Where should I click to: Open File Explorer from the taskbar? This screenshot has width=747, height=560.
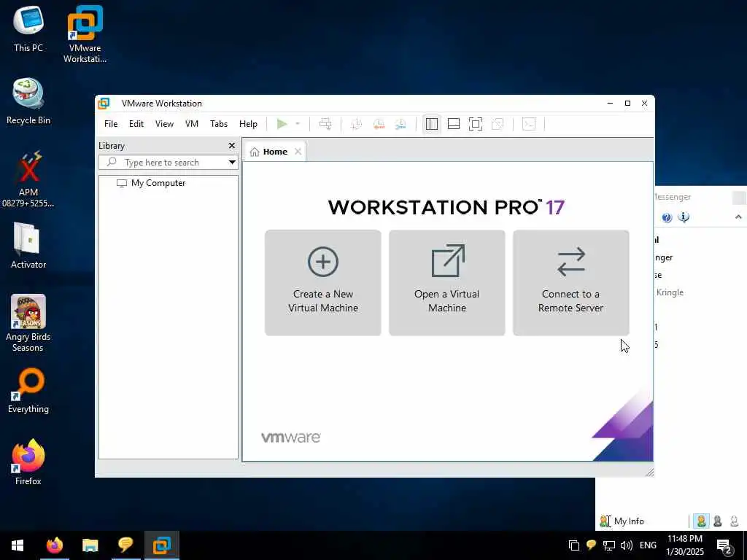click(90, 545)
